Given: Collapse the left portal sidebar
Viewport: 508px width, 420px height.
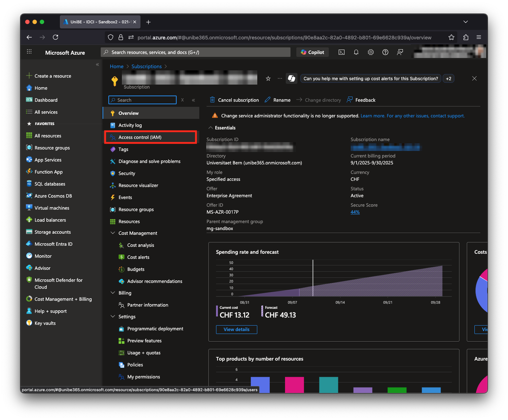Looking at the screenshot, I should (97, 65).
